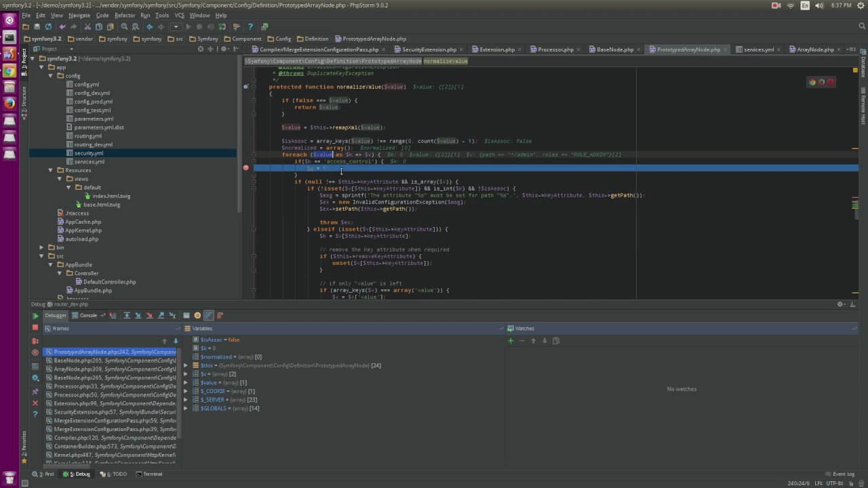
Task: Click the Cut scissors toolbar icon
Action: tap(87, 27)
